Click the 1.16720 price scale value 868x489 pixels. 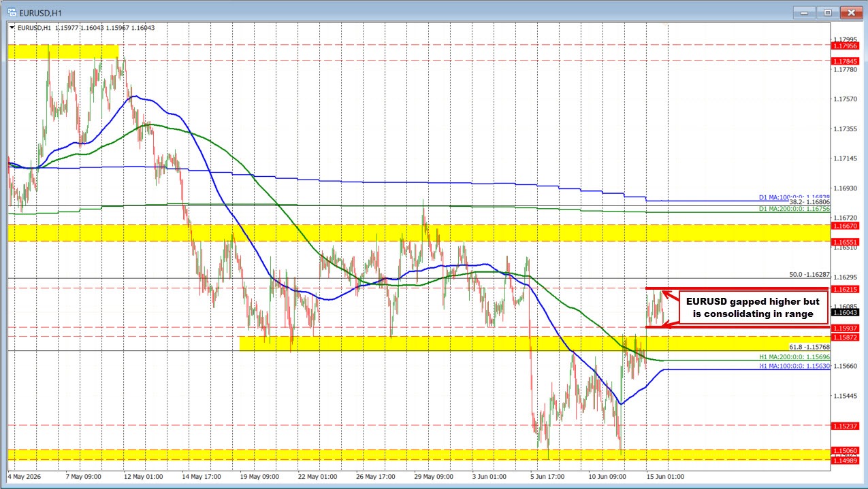coord(845,218)
